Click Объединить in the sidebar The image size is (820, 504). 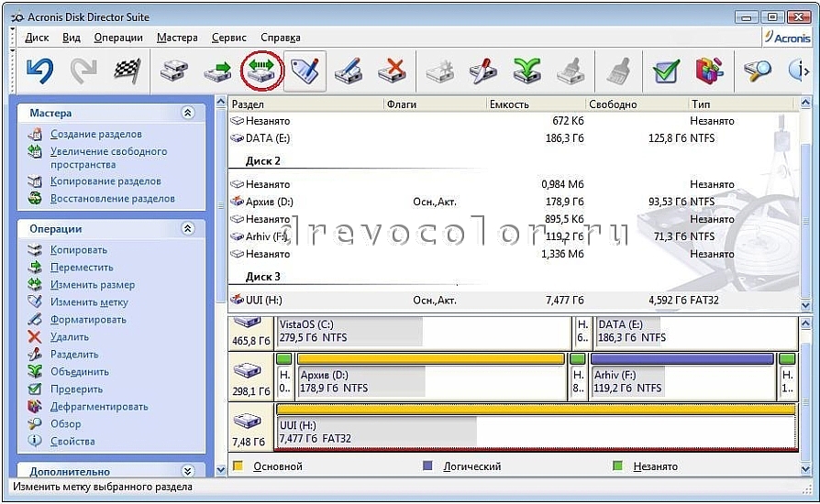[80, 372]
